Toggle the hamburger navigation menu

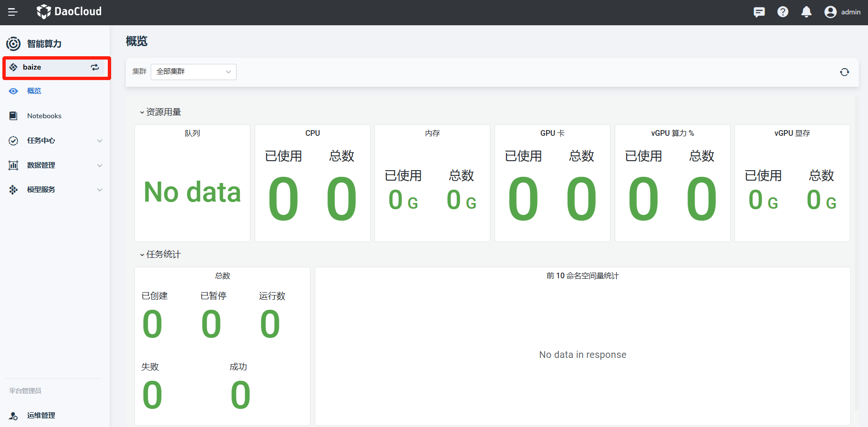click(x=13, y=12)
